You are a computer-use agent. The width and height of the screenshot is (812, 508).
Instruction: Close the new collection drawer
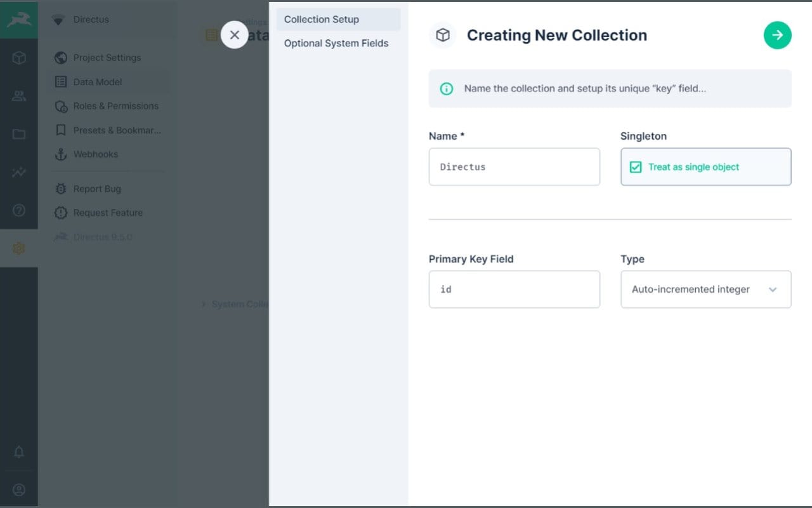click(x=235, y=35)
